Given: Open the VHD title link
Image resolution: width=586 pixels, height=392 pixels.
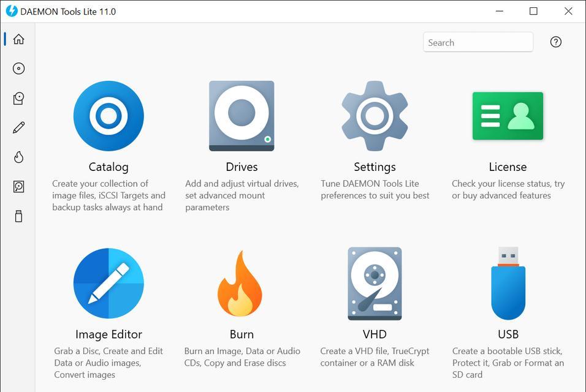Looking at the screenshot, I should tap(375, 334).
